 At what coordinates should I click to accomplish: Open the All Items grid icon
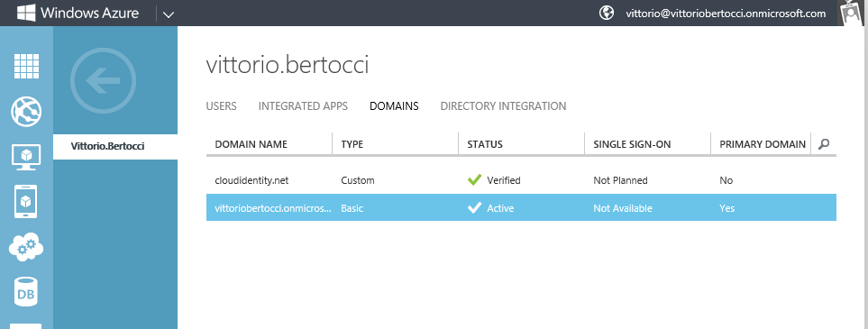[26, 68]
